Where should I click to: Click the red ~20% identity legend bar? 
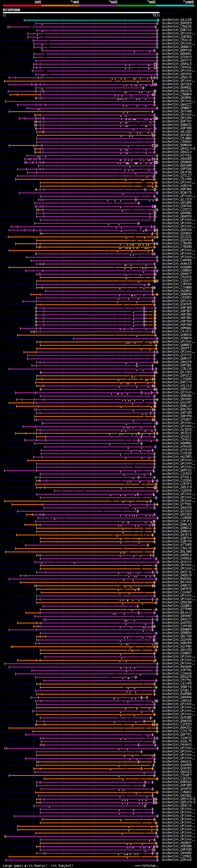click(22, 6)
